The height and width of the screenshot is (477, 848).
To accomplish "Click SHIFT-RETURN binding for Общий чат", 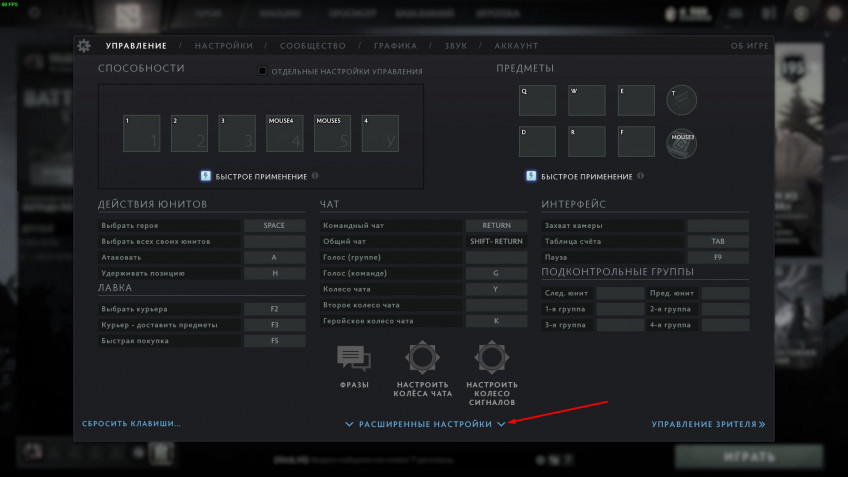I will click(x=496, y=241).
